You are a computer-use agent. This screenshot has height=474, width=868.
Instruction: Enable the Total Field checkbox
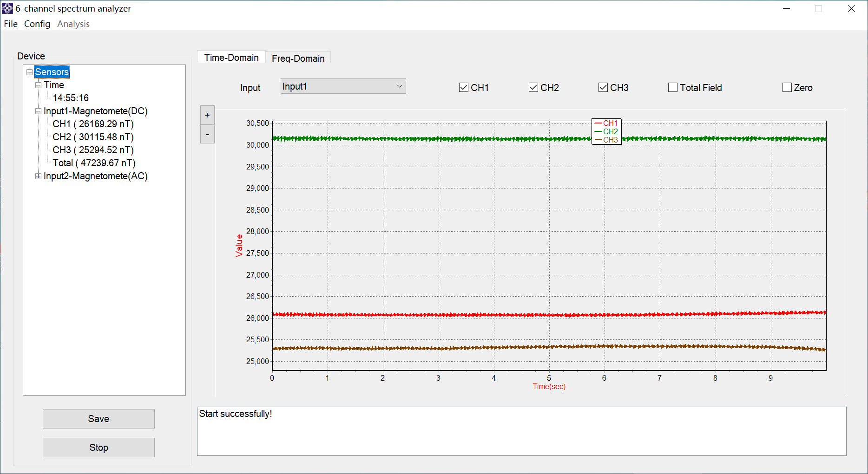(673, 88)
